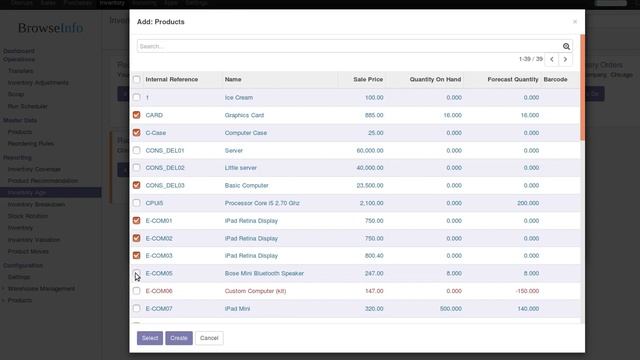Image resolution: width=640 pixels, height=360 pixels.
Task: Select the Basic Computer name cell
Action: pos(247,185)
